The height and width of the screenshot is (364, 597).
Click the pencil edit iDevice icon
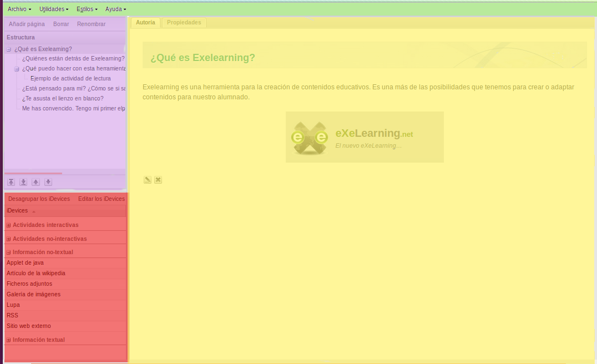(x=148, y=180)
